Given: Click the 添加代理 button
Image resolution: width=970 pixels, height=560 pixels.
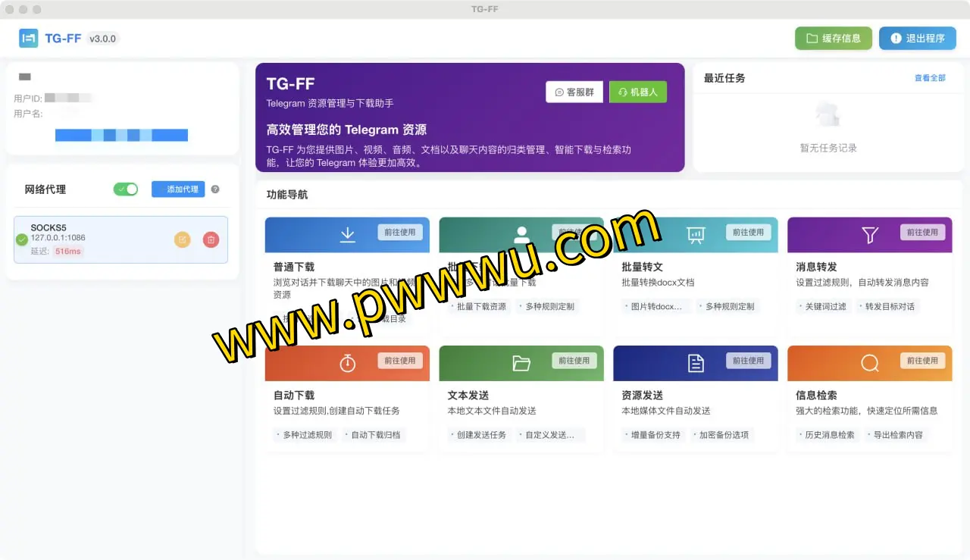Looking at the screenshot, I should coord(178,189).
